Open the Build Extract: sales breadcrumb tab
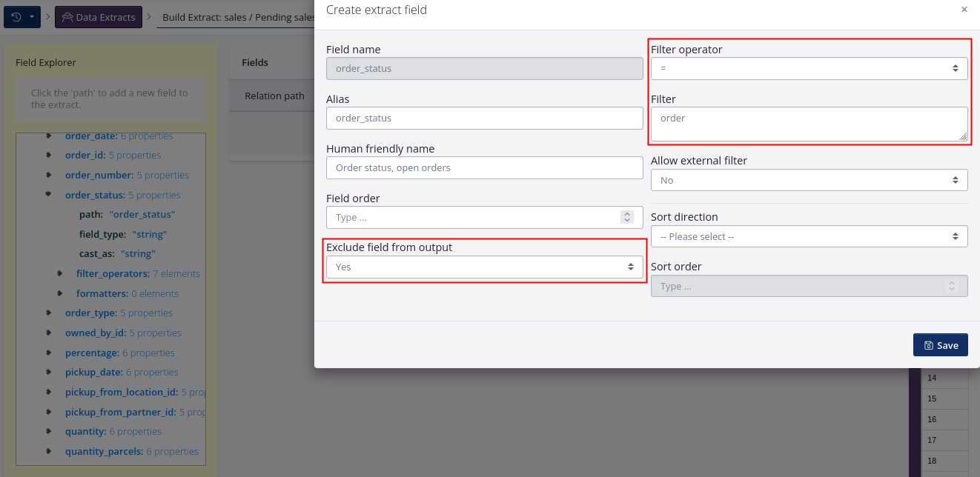This screenshot has height=477, width=980. coord(237,16)
